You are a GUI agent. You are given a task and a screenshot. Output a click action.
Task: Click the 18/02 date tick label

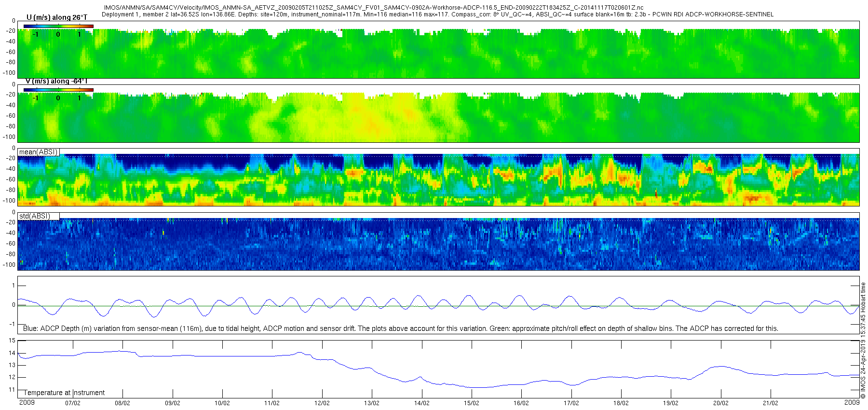[x=621, y=403]
